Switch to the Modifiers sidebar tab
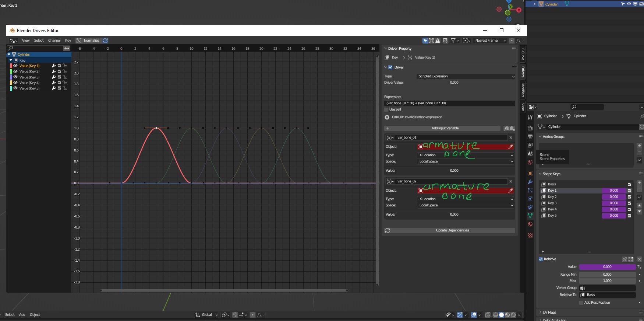644x321 pixels. pos(523,90)
